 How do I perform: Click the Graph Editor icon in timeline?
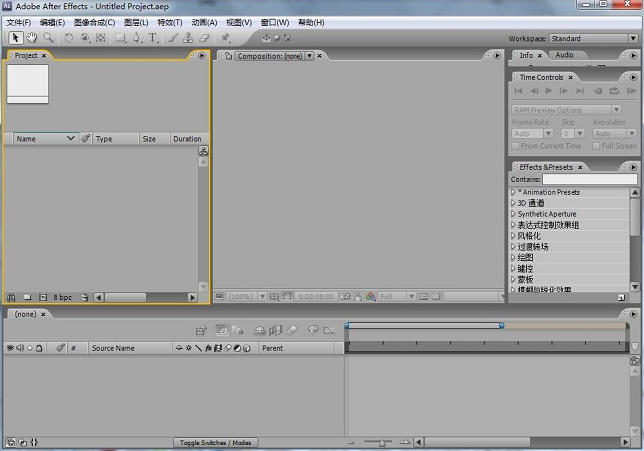coord(329,330)
